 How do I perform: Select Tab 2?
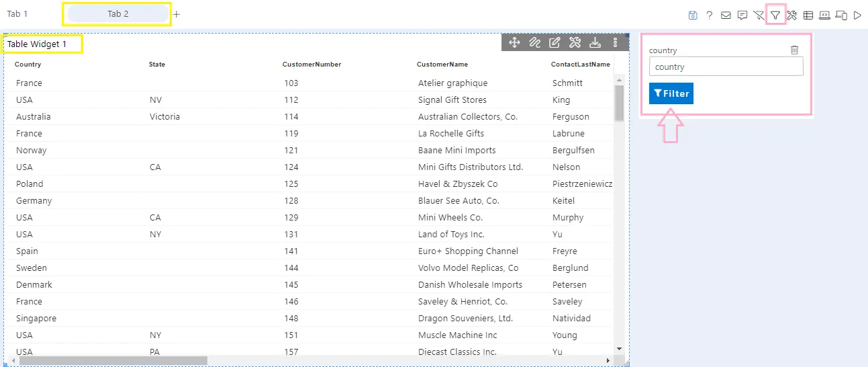point(117,14)
